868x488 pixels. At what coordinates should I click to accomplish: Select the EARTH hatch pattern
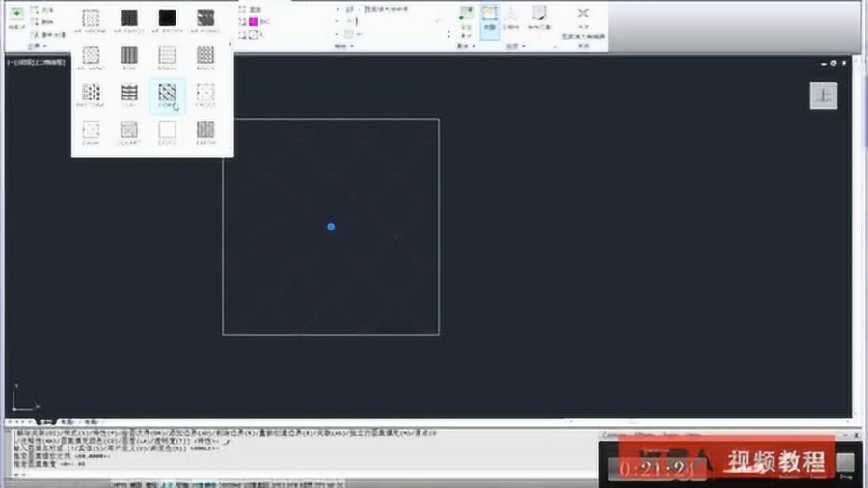click(x=205, y=130)
